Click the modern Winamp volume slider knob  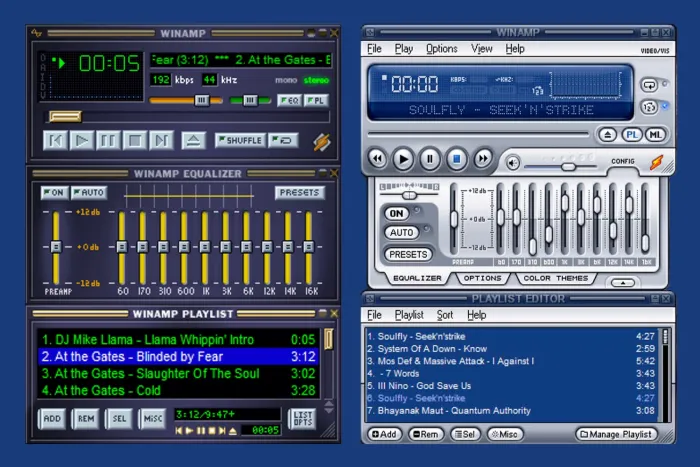click(568, 167)
